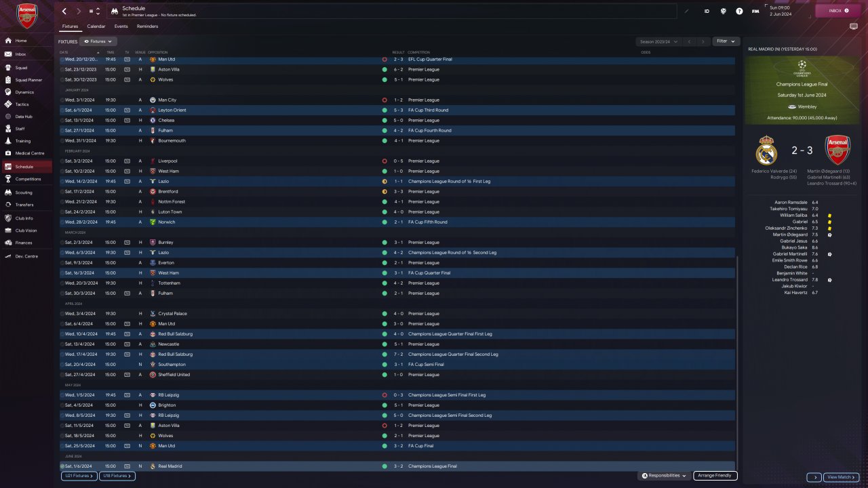Viewport: 868px width, 488px height.
Task: Open the Staff screen
Action: coord(26,129)
